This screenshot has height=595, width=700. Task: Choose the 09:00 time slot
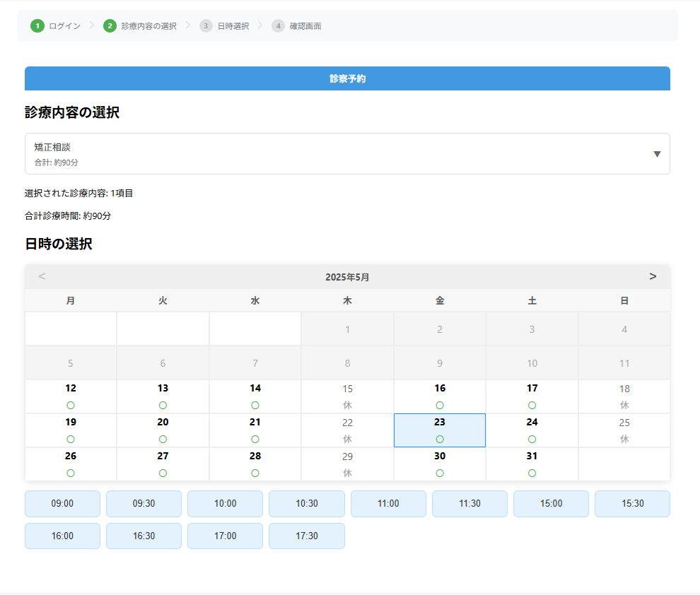pos(62,504)
